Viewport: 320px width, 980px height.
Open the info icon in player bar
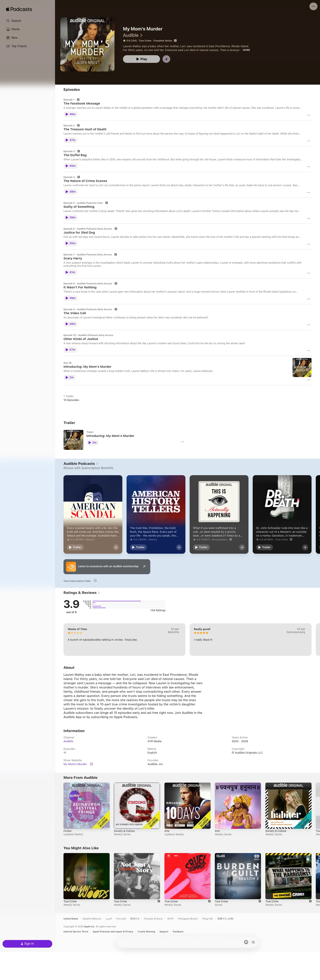click(x=246, y=942)
